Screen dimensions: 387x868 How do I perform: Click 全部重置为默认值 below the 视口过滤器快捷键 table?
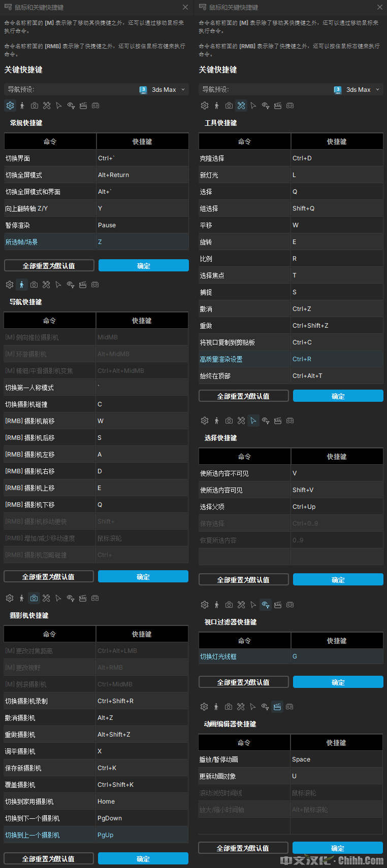(243, 682)
